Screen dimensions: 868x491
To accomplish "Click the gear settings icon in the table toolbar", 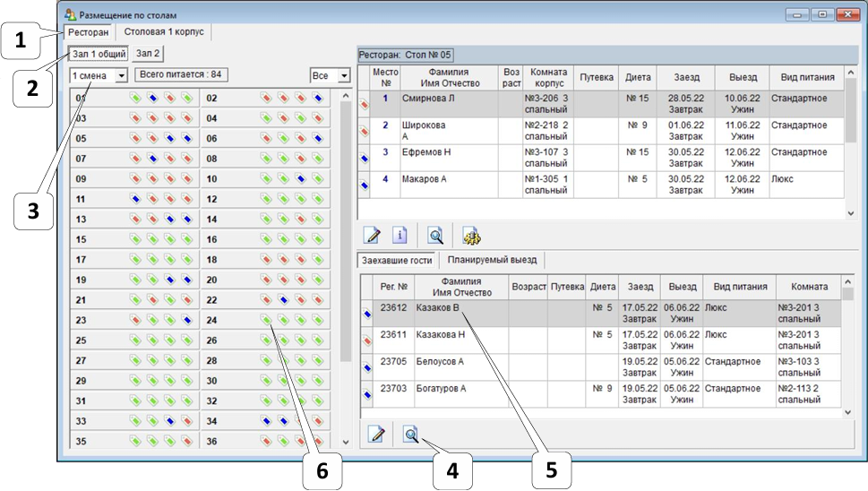I will [x=471, y=236].
